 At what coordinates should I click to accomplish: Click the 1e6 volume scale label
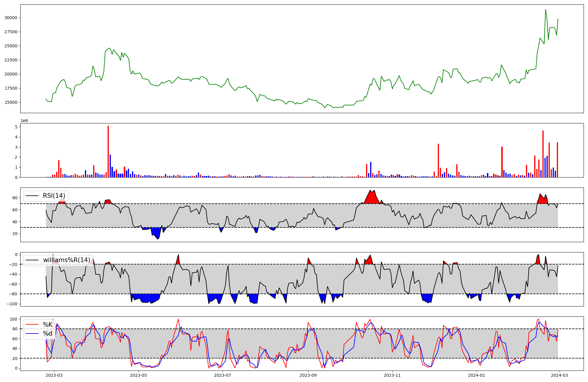pos(24,120)
